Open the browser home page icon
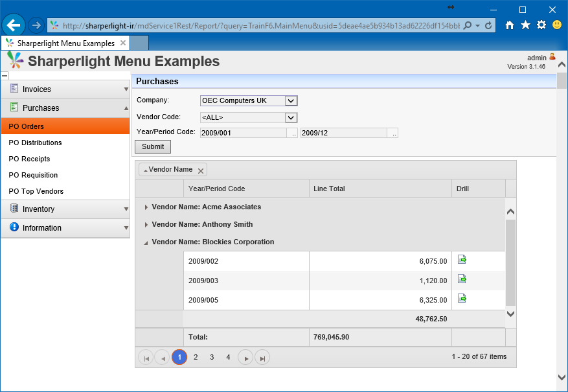 (510, 25)
